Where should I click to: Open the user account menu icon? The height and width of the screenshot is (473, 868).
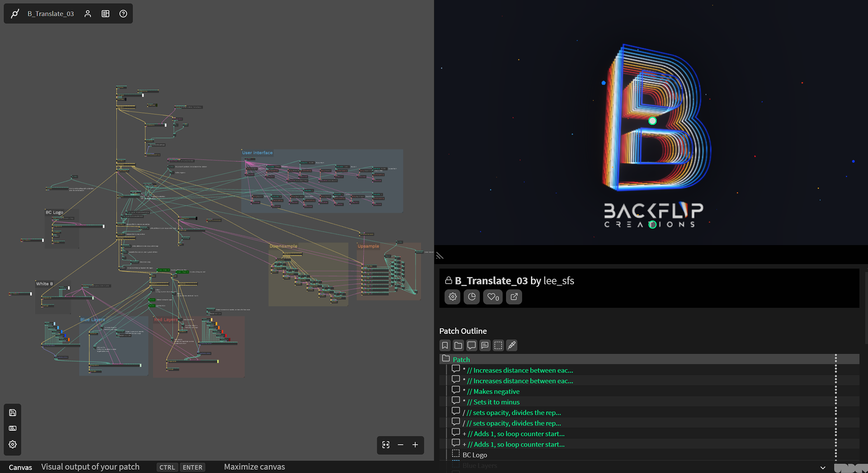[88, 14]
